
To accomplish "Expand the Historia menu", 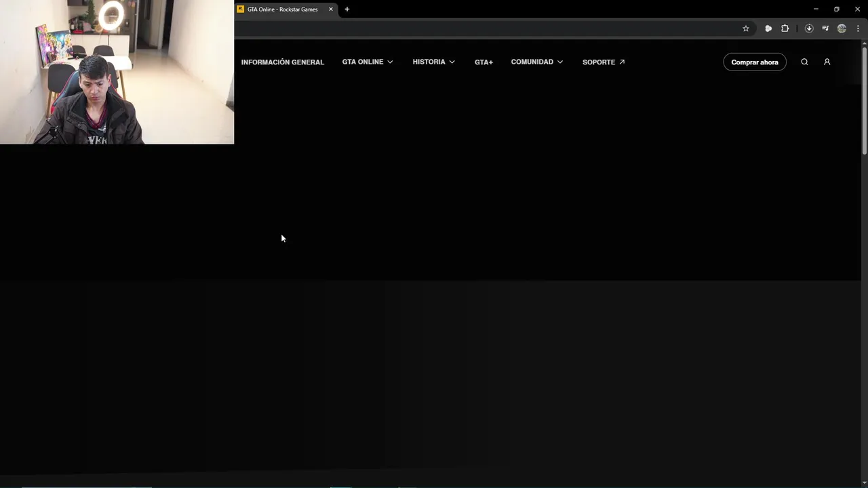I will coord(434,62).
